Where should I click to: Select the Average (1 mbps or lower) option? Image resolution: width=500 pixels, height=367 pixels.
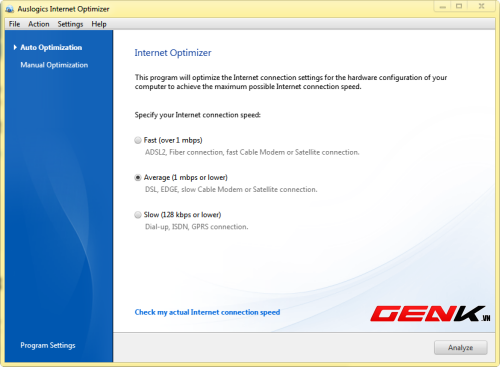(138, 178)
